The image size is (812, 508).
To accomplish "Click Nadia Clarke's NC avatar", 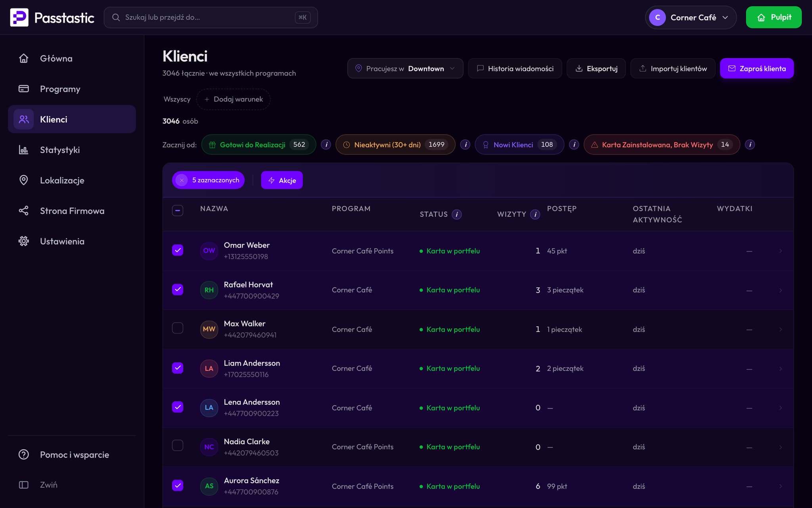I will pos(209,447).
